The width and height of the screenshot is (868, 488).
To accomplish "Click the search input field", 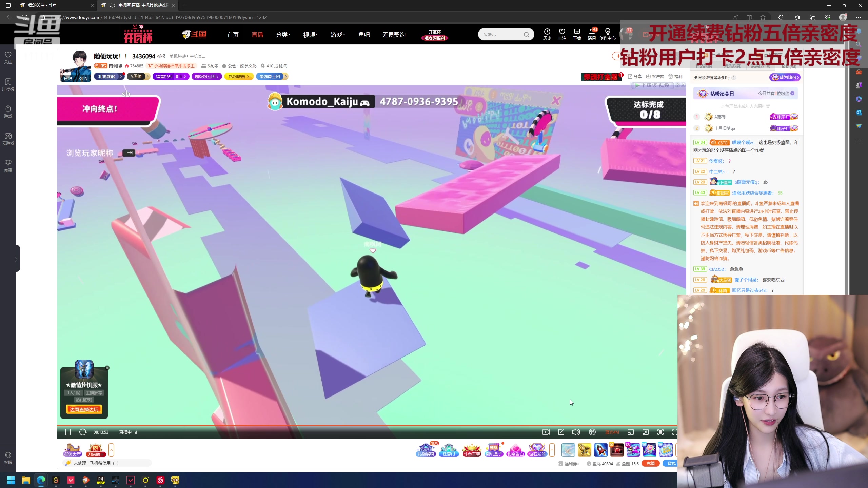I will click(x=501, y=34).
